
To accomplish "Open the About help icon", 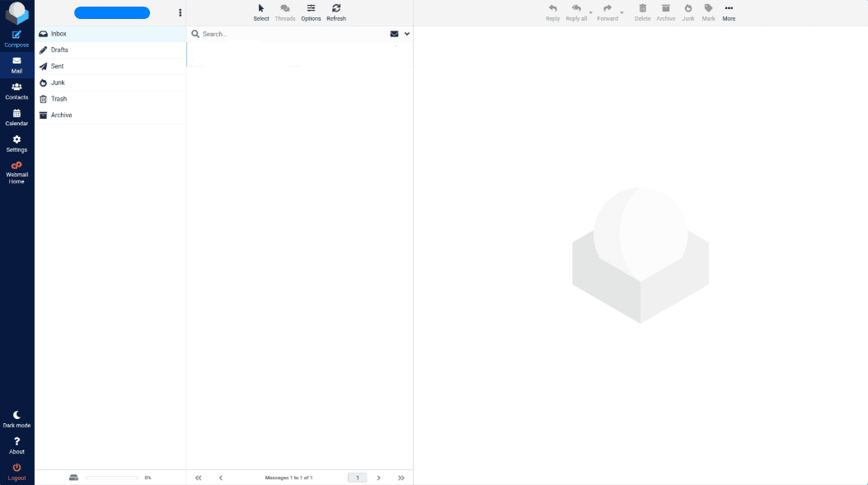I will (x=16, y=445).
